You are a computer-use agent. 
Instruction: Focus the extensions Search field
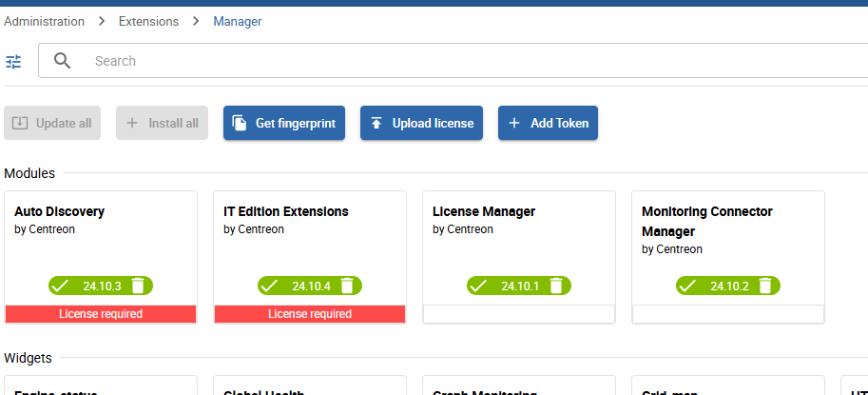pos(453,61)
